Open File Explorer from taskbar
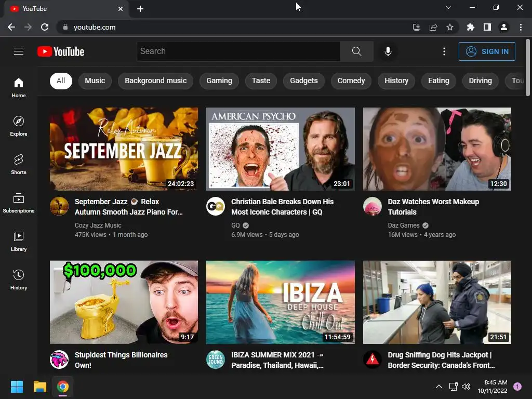 pyautogui.click(x=39, y=387)
